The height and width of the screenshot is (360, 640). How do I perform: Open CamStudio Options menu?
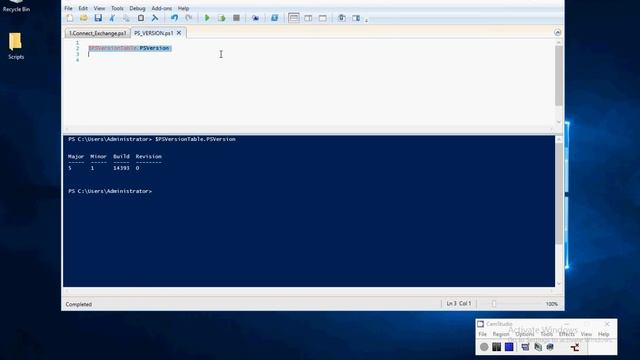524,334
